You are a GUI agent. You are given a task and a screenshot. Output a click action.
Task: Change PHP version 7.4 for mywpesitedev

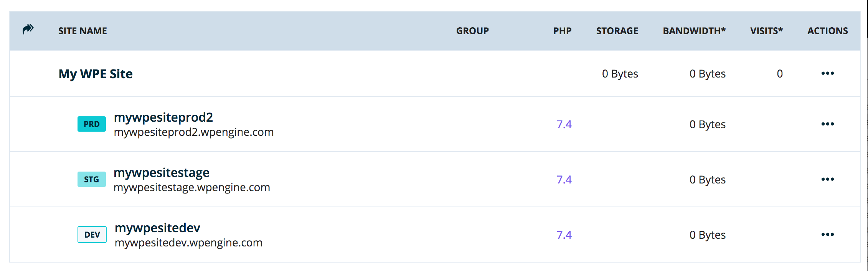(x=564, y=235)
